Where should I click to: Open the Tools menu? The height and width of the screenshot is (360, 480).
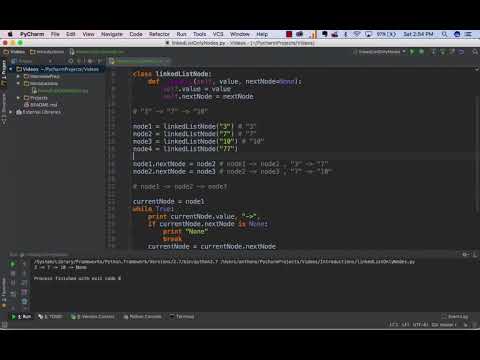point(199,34)
